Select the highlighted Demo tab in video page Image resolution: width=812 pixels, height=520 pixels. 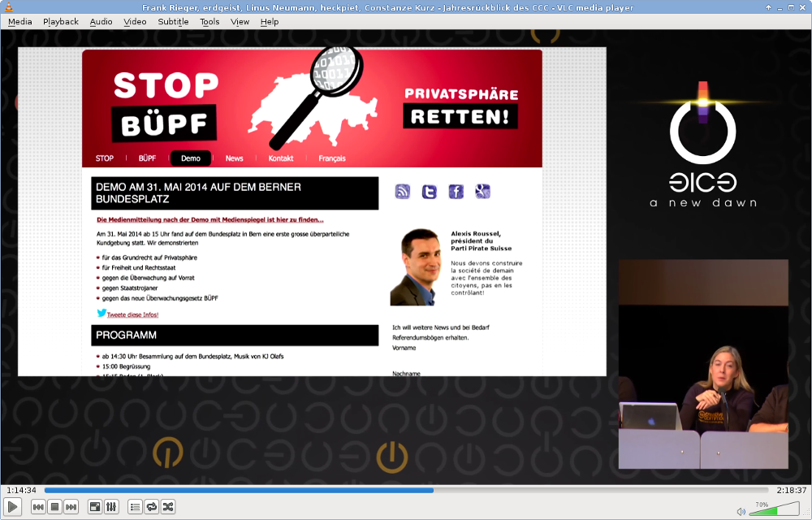tap(191, 158)
